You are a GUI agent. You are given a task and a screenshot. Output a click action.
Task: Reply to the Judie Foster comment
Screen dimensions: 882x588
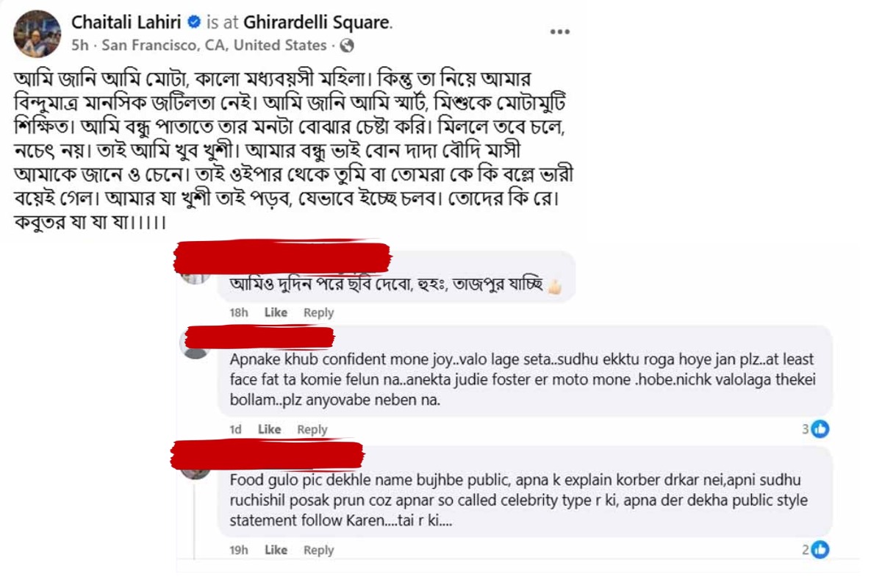tap(312, 429)
